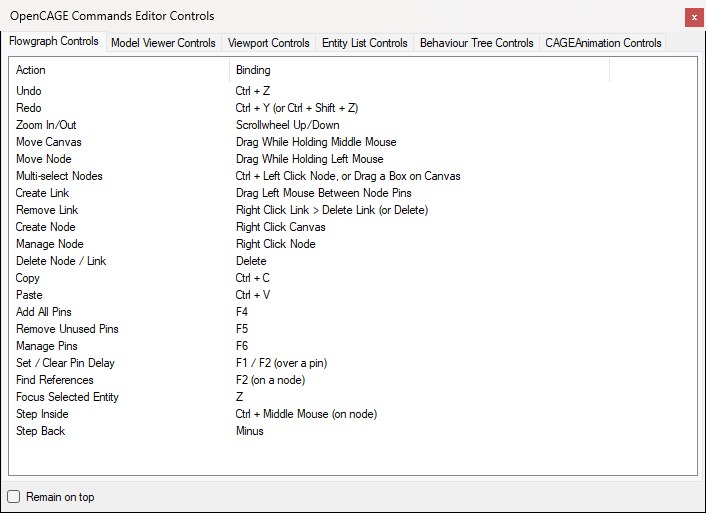This screenshot has height=513, width=706.
Task: Open the Viewport Controls tab
Action: (x=268, y=43)
